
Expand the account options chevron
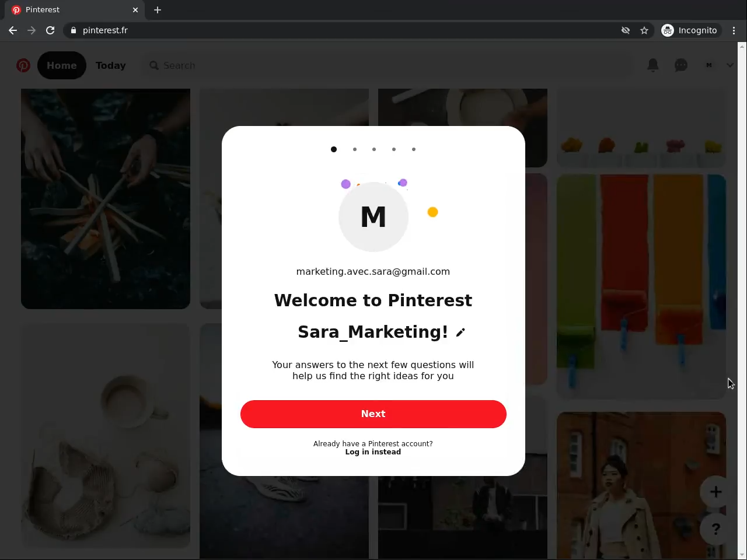(x=730, y=65)
